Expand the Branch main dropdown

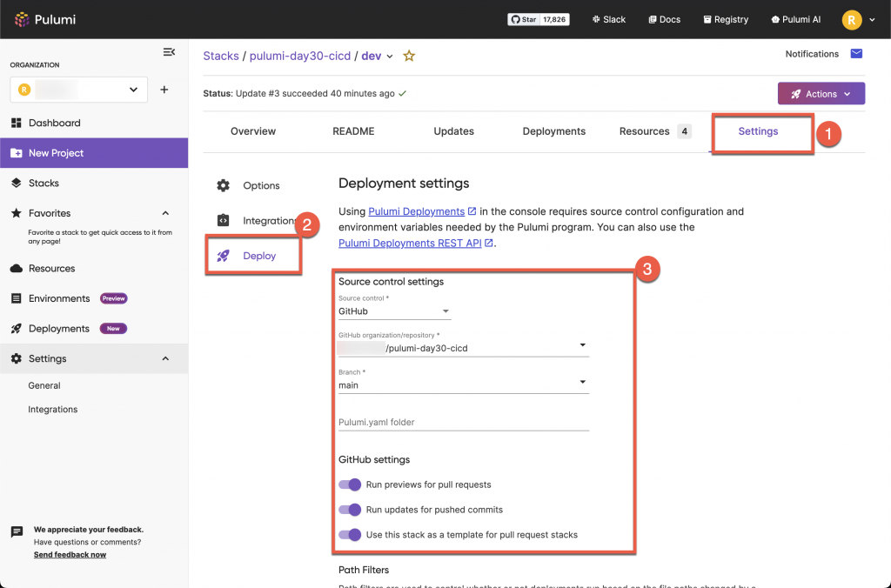[463, 385]
